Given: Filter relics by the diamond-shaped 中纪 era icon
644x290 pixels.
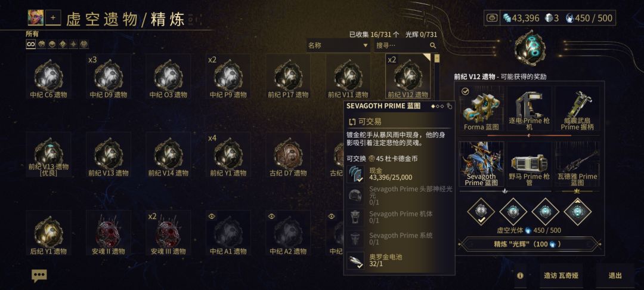Looking at the screenshot, I should click(63, 44).
